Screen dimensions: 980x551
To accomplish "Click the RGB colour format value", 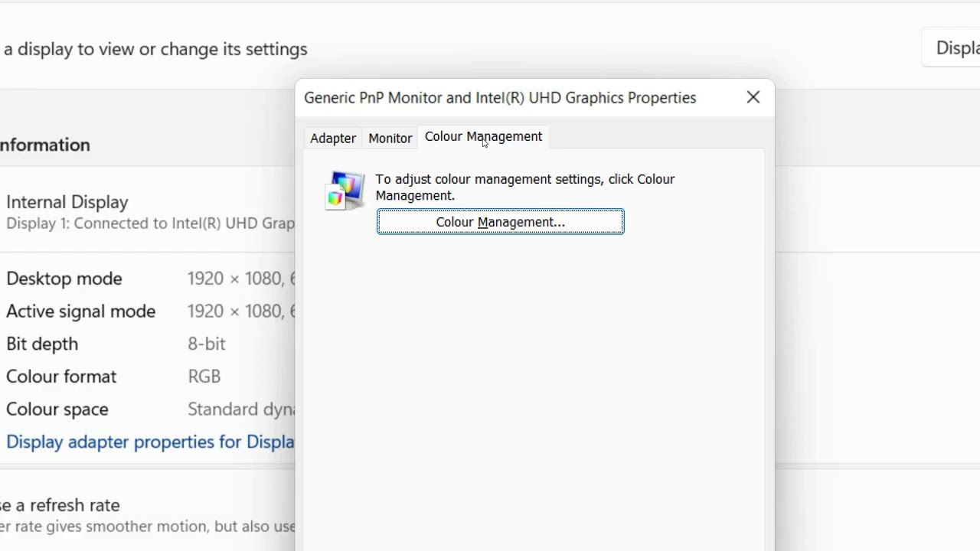I will pos(204,377).
